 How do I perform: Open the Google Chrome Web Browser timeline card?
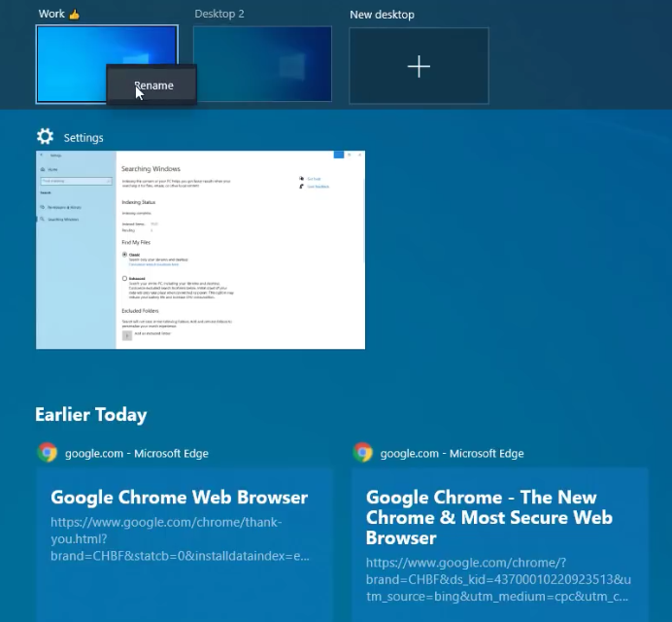(x=185, y=545)
